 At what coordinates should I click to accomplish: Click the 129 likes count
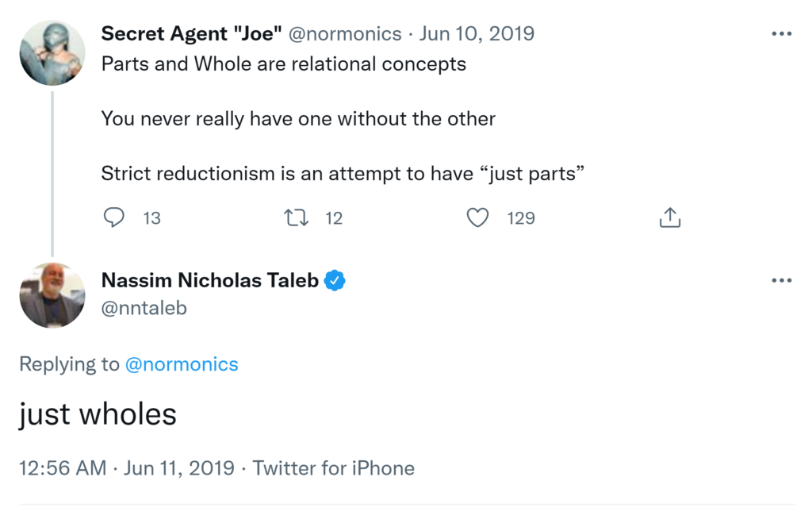[521, 217]
